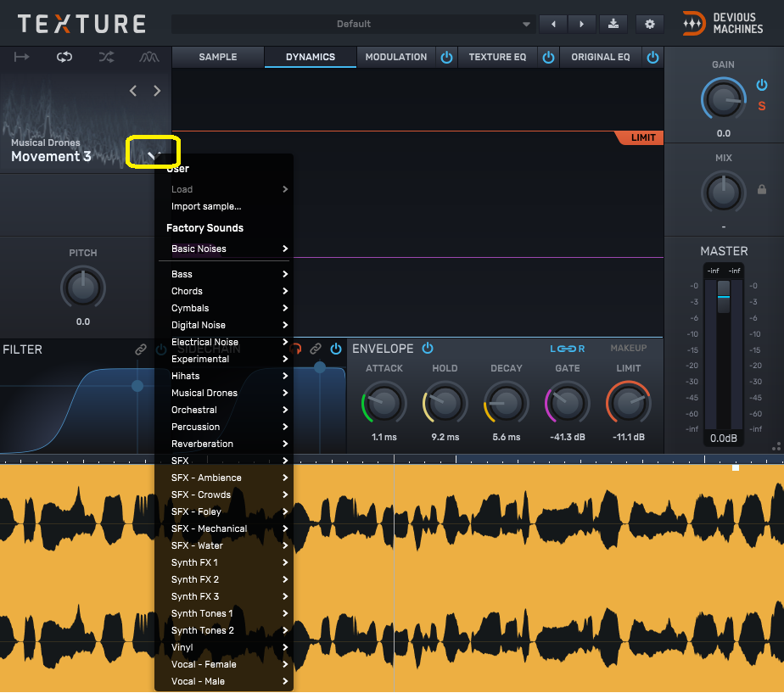
Task: Click the Filter curve control point
Action: (137, 386)
